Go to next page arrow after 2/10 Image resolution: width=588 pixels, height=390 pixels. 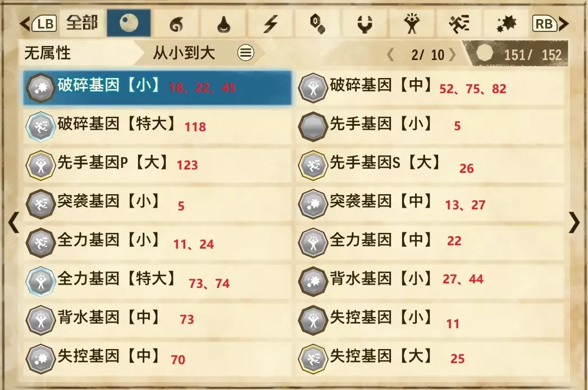[453, 55]
